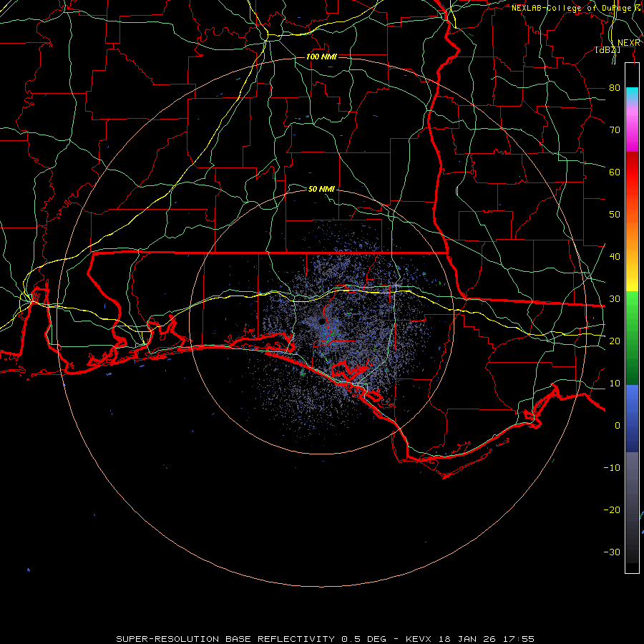644x644 pixels.
Task: Click the NEXR label at top right
Action: click(629, 43)
